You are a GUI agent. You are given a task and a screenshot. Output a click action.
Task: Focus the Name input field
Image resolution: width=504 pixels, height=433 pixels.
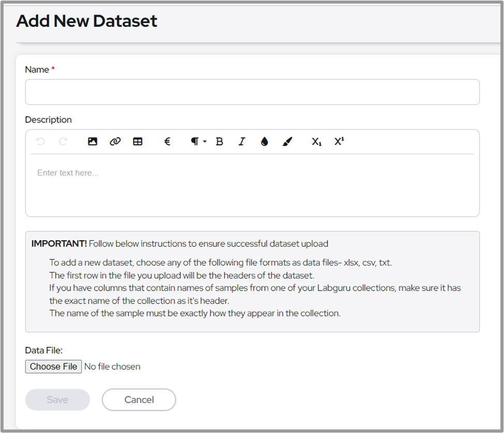click(x=252, y=92)
